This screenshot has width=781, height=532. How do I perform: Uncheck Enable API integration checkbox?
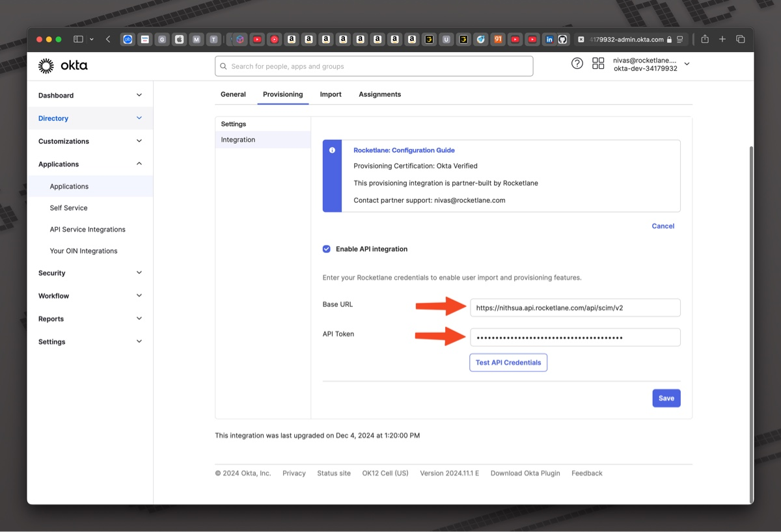click(327, 249)
